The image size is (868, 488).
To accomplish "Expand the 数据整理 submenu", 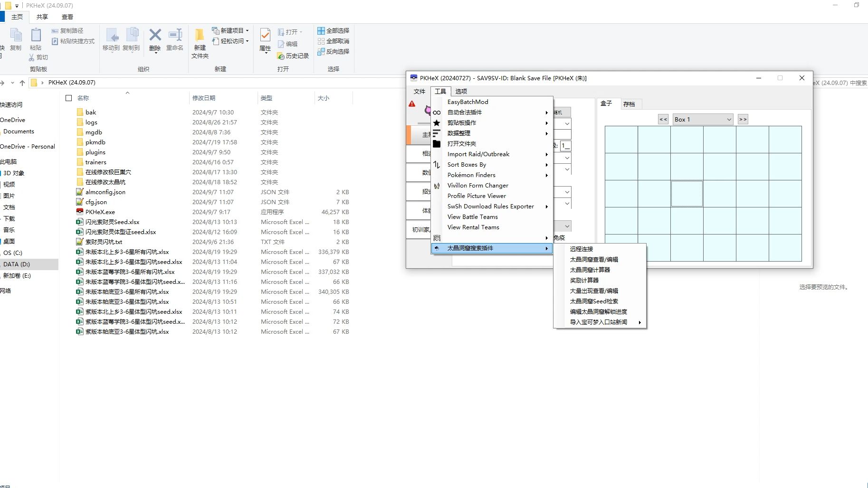I will click(x=492, y=133).
